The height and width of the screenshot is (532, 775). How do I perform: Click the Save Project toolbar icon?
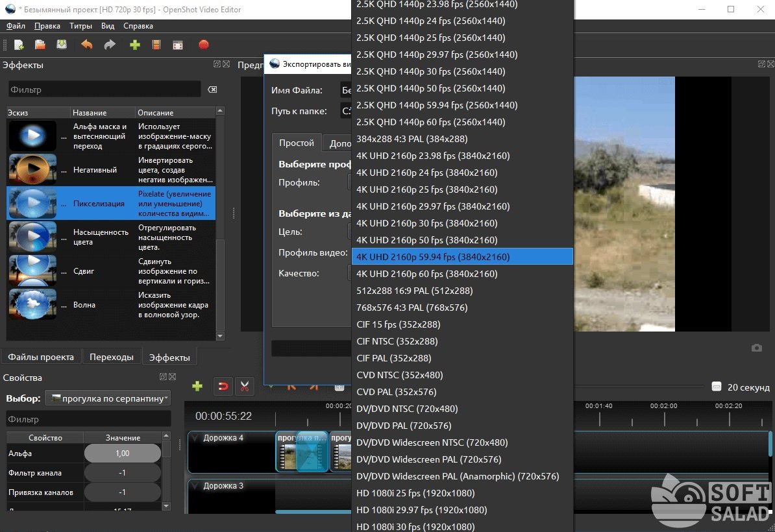pos(61,45)
